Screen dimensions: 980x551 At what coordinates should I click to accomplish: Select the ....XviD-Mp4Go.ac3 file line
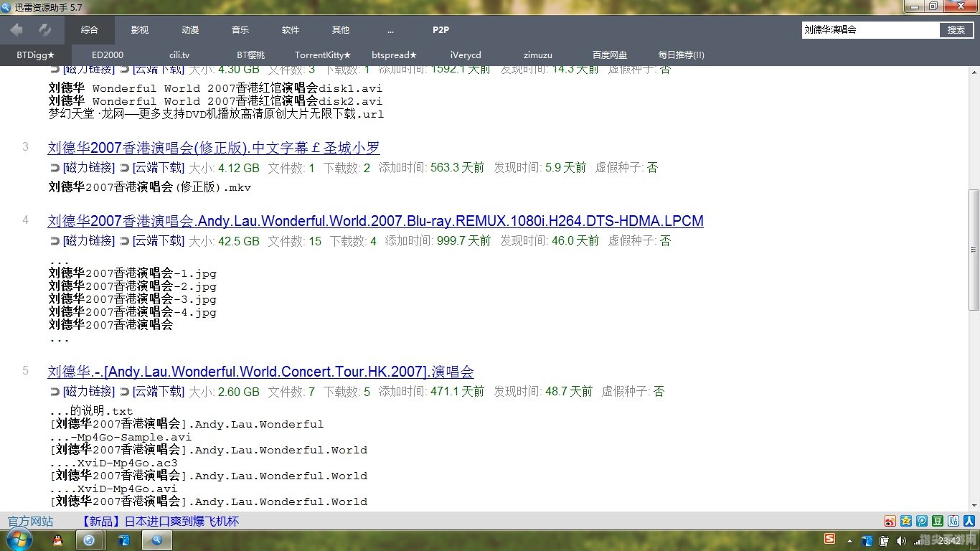(x=113, y=463)
